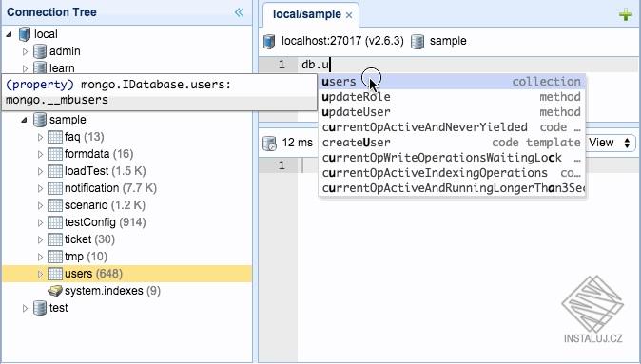Expand the ticket collection
This screenshot has width=641, height=364.
point(40,239)
